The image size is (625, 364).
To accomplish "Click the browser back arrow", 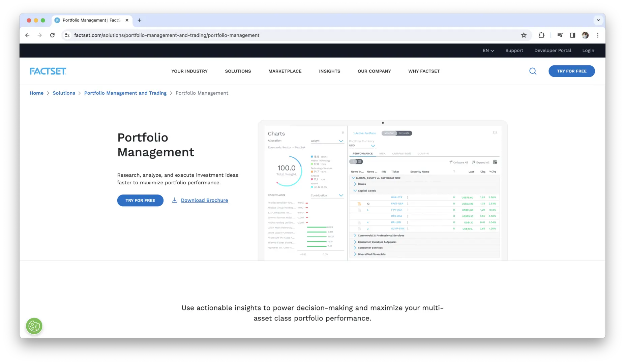I will coord(27,35).
